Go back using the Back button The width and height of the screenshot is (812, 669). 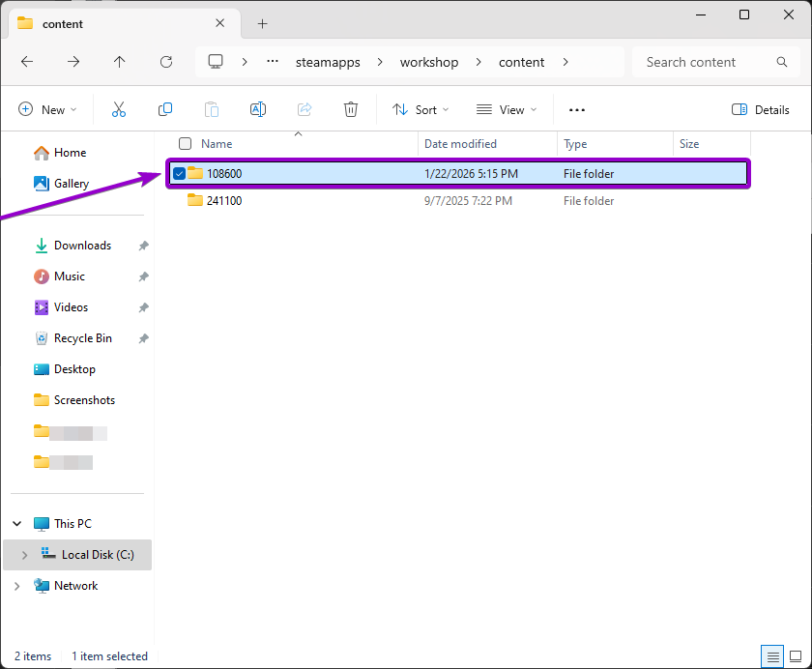27,62
